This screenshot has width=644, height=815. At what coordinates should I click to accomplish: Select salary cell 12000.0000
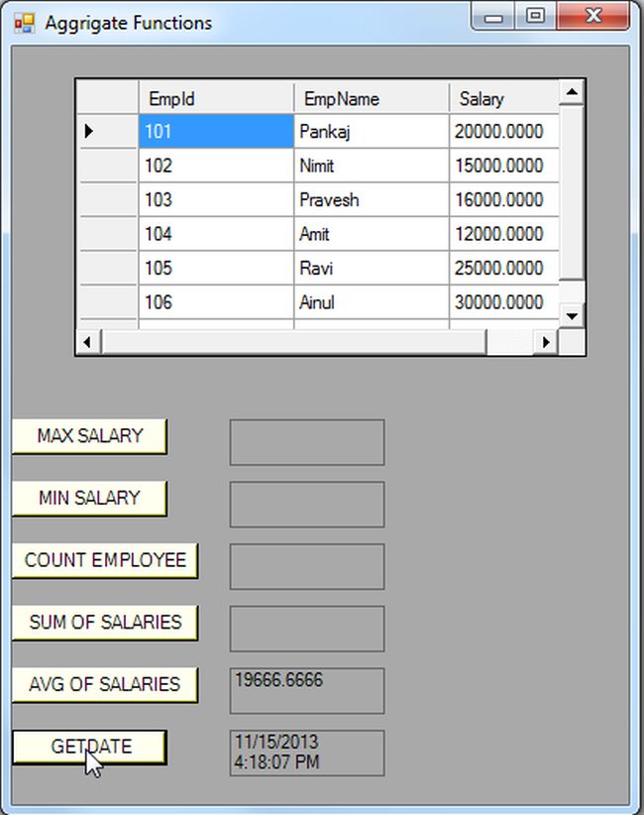pos(503,234)
